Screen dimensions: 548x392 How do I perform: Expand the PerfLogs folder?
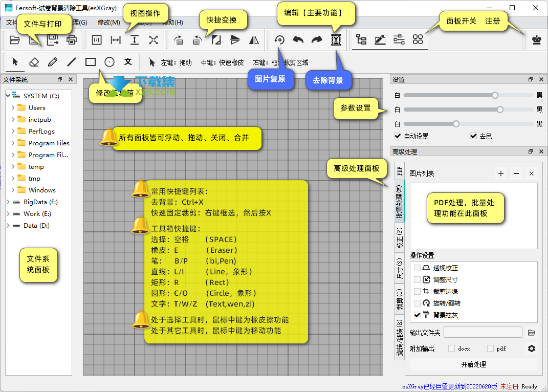pyautogui.click(x=13, y=131)
